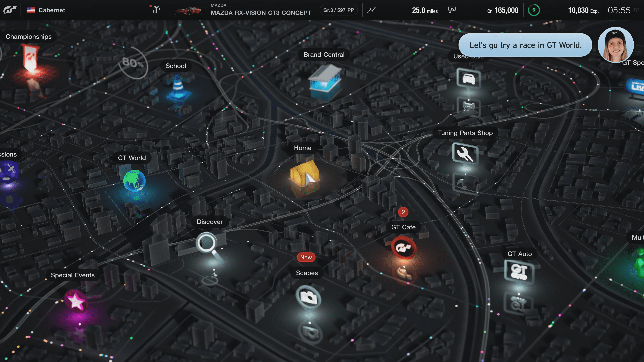Click the red New badge above Scapes
Screen dimensions: 644x362
tap(306, 257)
